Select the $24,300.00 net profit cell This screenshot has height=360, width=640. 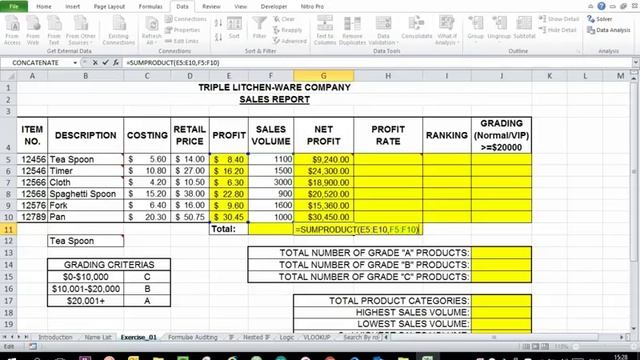[x=323, y=171]
